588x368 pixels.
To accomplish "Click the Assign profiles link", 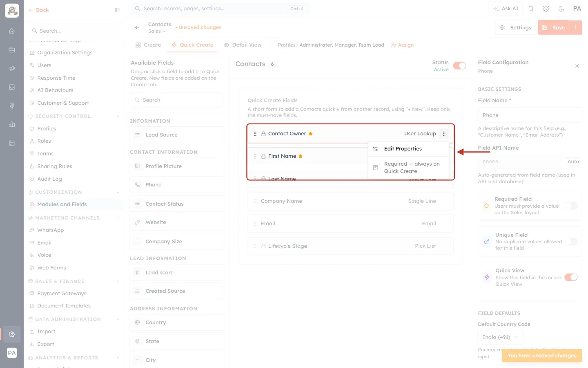I will pyautogui.click(x=402, y=45).
